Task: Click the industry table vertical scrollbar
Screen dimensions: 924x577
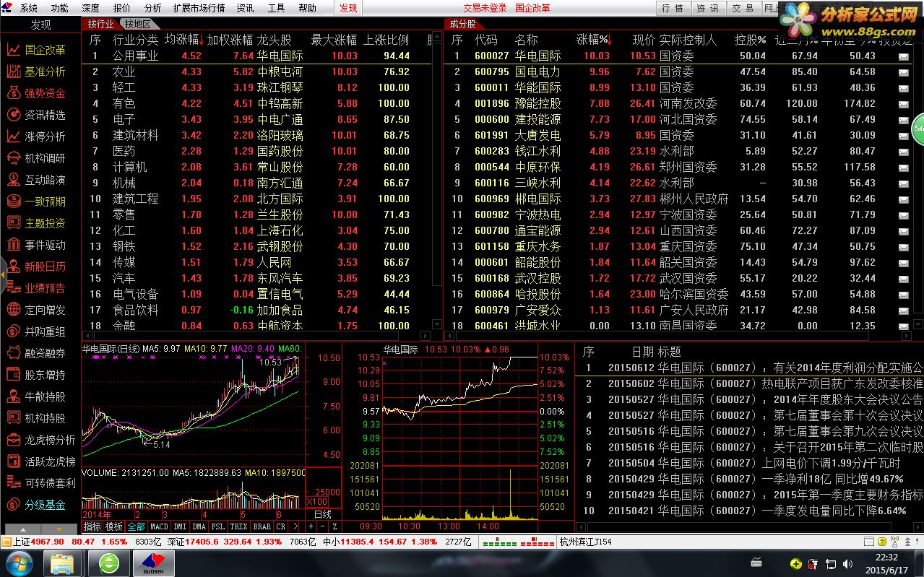Action: [436, 181]
